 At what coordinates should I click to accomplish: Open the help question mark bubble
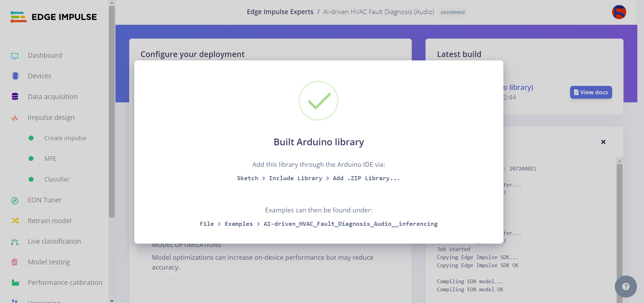(x=626, y=286)
